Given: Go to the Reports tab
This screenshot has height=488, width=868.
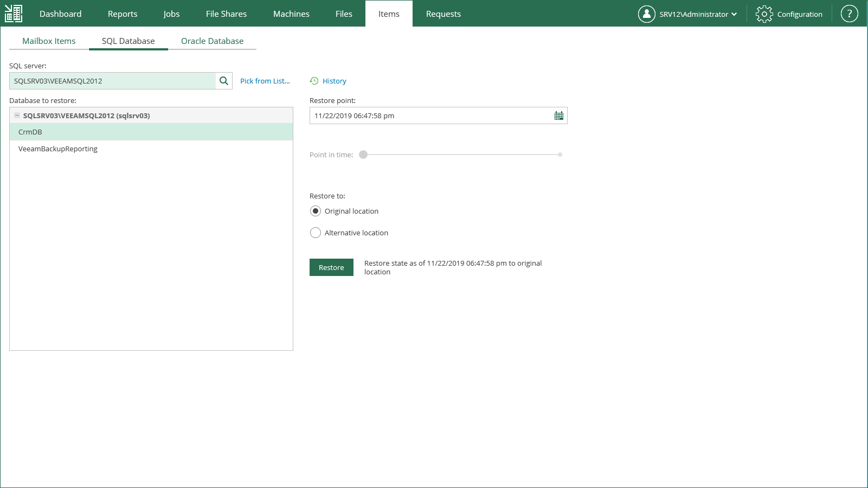Looking at the screenshot, I should click(123, 14).
